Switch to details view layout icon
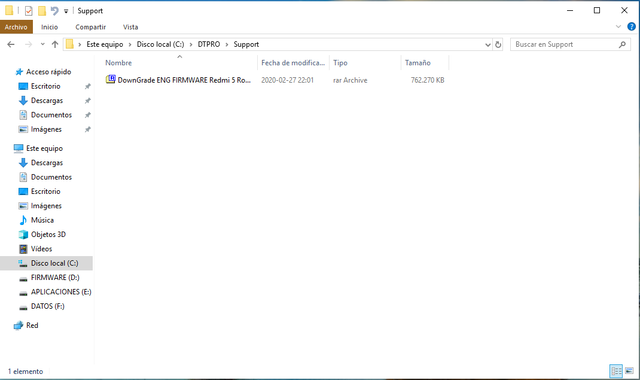 pyautogui.click(x=616, y=371)
